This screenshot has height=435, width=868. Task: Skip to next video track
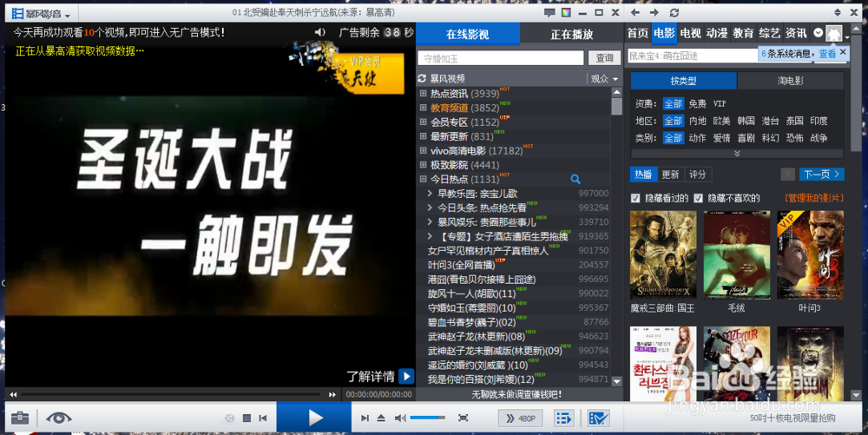(365, 419)
